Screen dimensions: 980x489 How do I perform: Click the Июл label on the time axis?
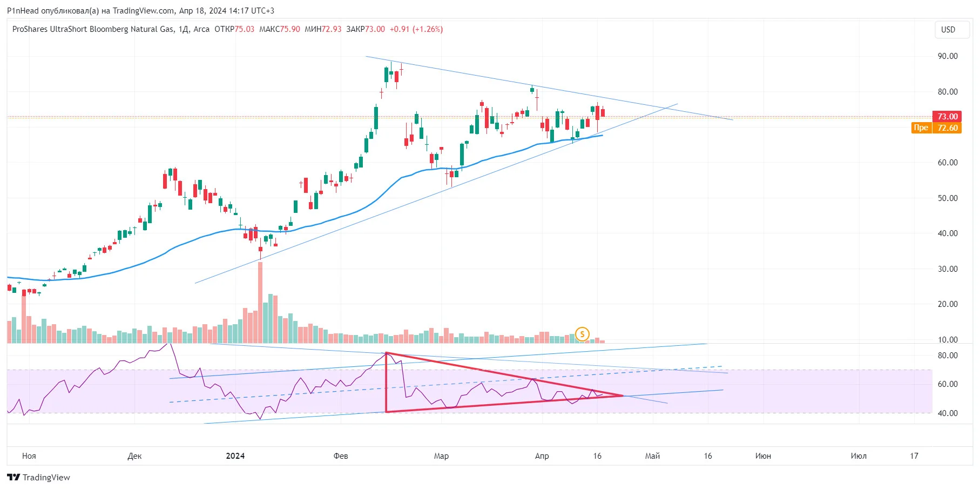[859, 456]
